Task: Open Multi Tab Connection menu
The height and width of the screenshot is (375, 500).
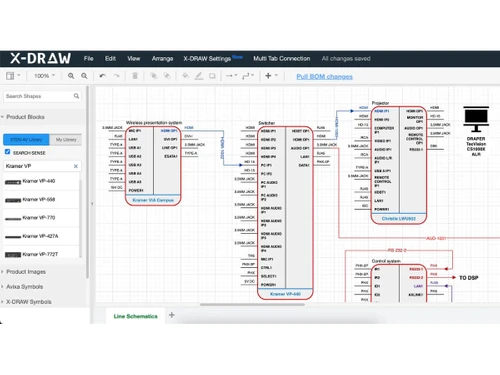Action: point(282,58)
